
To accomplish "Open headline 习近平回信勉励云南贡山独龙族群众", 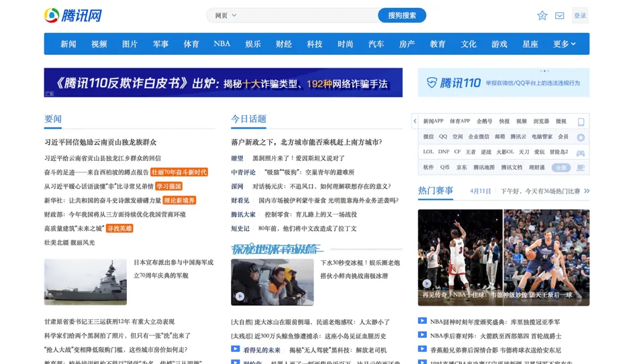I will pos(100,142).
